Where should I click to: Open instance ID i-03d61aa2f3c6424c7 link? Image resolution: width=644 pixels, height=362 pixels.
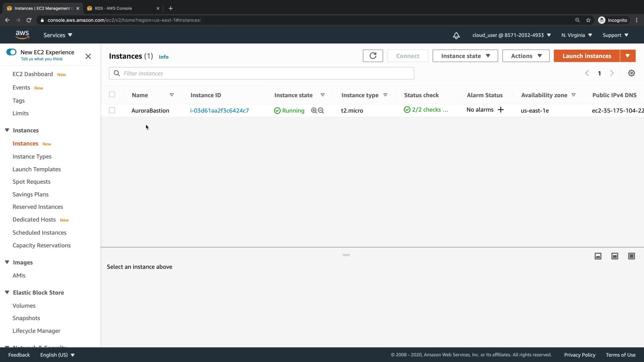tap(219, 111)
